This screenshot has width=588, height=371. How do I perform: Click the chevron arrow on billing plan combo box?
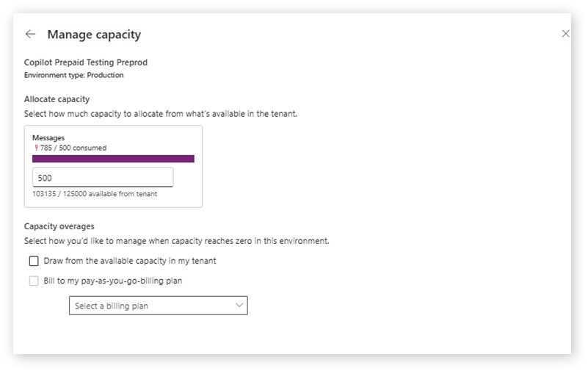239,306
